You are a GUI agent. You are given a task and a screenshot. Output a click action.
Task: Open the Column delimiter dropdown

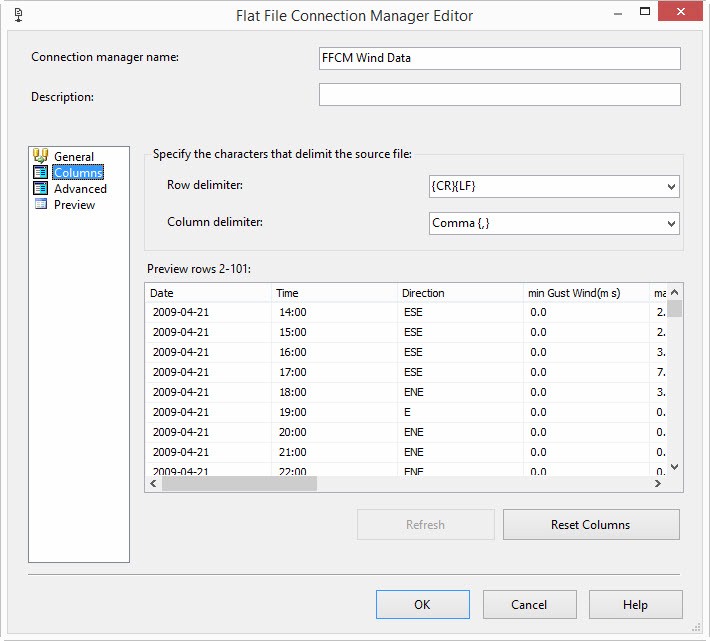(x=671, y=223)
